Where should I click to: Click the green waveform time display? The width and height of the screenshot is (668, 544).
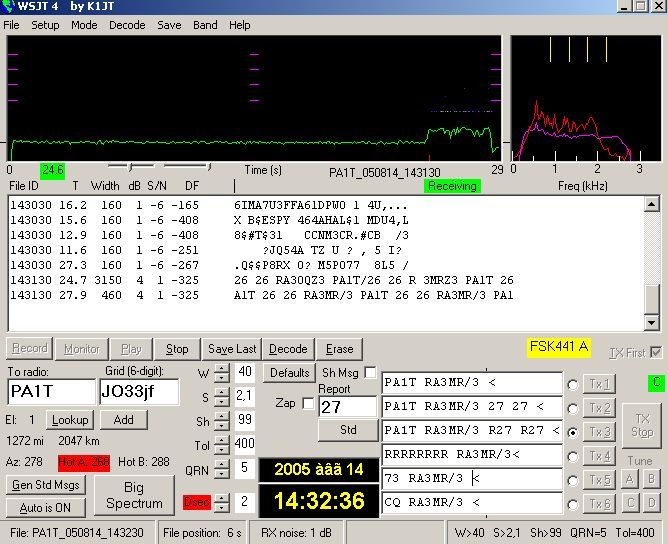[x=254, y=98]
